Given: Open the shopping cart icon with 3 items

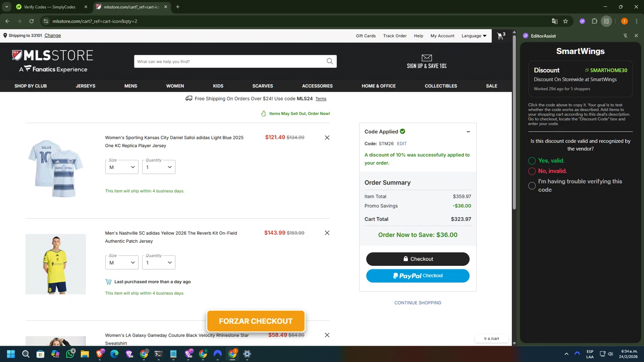Looking at the screenshot, I should click(x=501, y=36).
